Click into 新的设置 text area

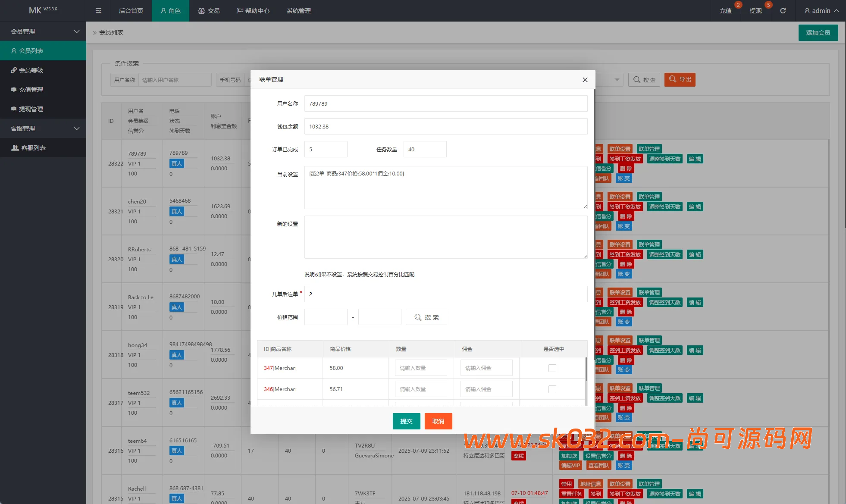click(x=445, y=237)
